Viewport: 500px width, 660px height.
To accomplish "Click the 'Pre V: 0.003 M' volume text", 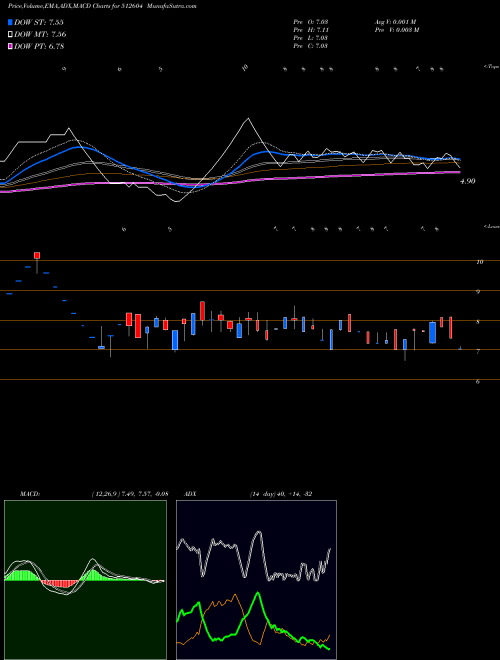I will click(x=396, y=30).
